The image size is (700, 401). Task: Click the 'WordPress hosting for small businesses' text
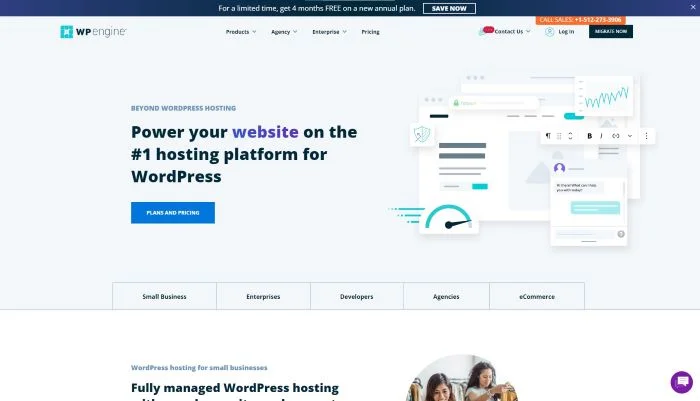click(199, 368)
